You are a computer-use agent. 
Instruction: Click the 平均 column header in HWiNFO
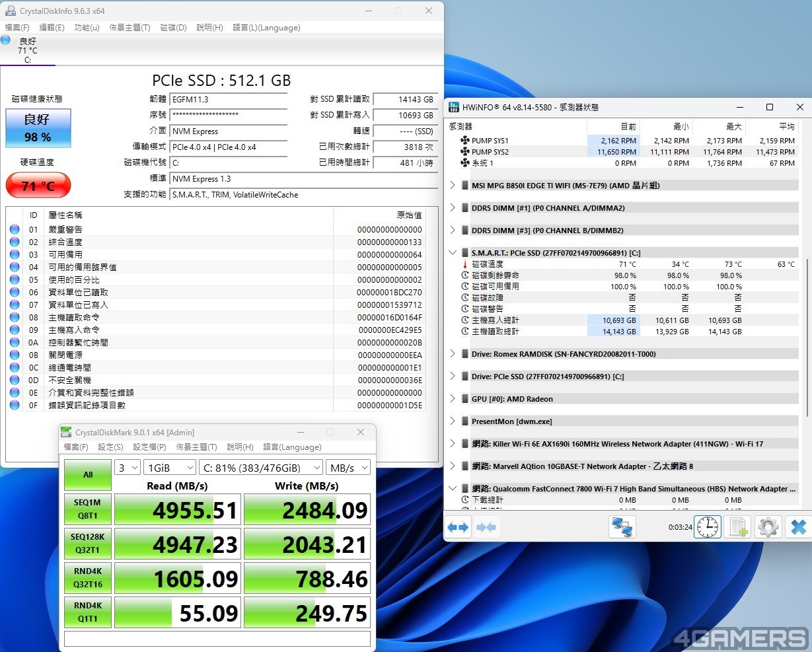tap(772, 126)
